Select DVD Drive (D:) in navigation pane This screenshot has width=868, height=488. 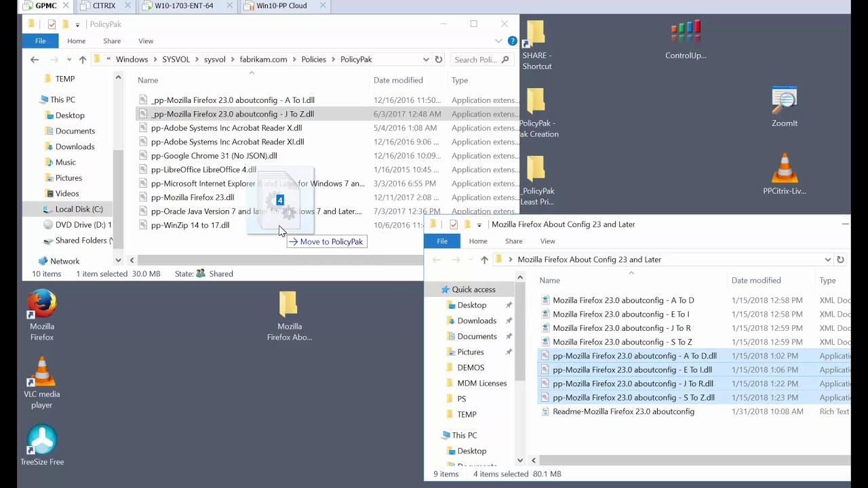pos(77,225)
